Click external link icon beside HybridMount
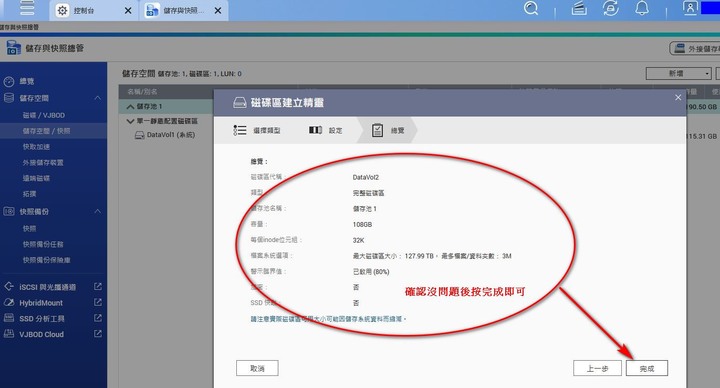 tap(98, 302)
